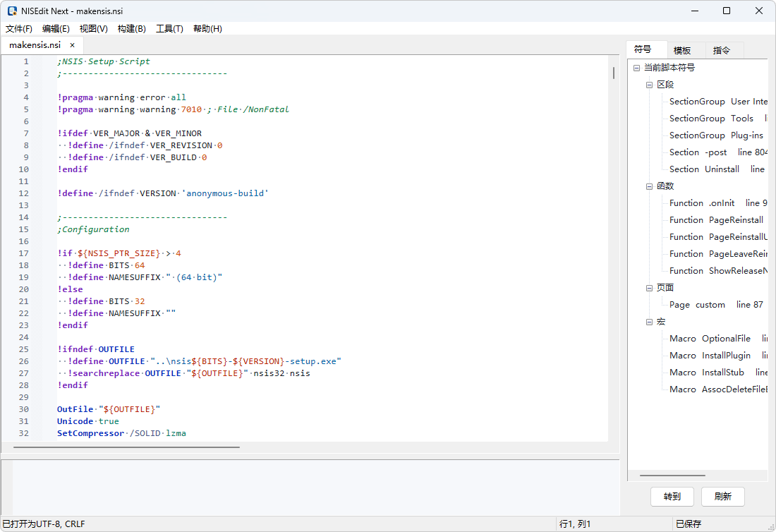Click the '已保存' status indicator
776x532 pixels.
click(x=689, y=524)
